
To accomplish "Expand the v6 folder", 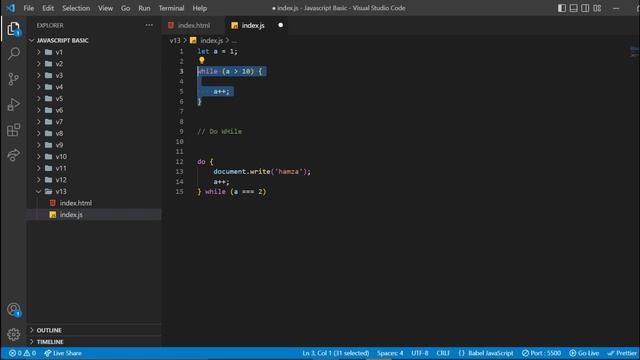I will [x=59, y=110].
